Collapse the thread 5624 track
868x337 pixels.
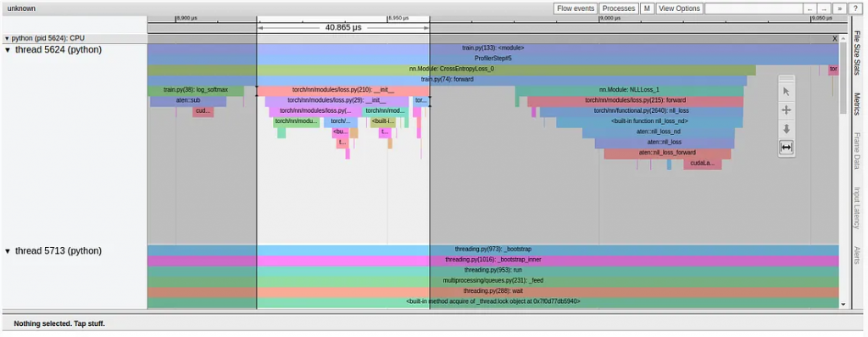tap(8, 50)
